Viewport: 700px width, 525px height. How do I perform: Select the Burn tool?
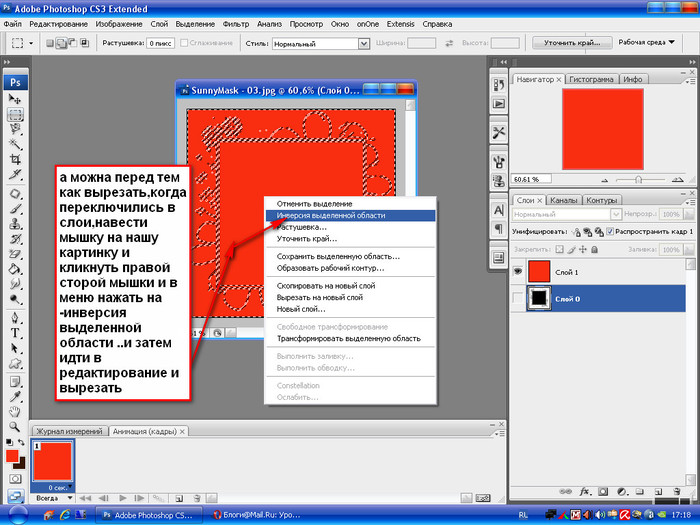pos(15,299)
